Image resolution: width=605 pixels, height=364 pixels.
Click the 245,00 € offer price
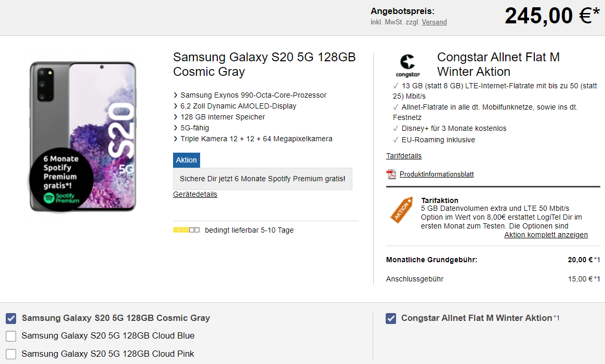coord(548,16)
